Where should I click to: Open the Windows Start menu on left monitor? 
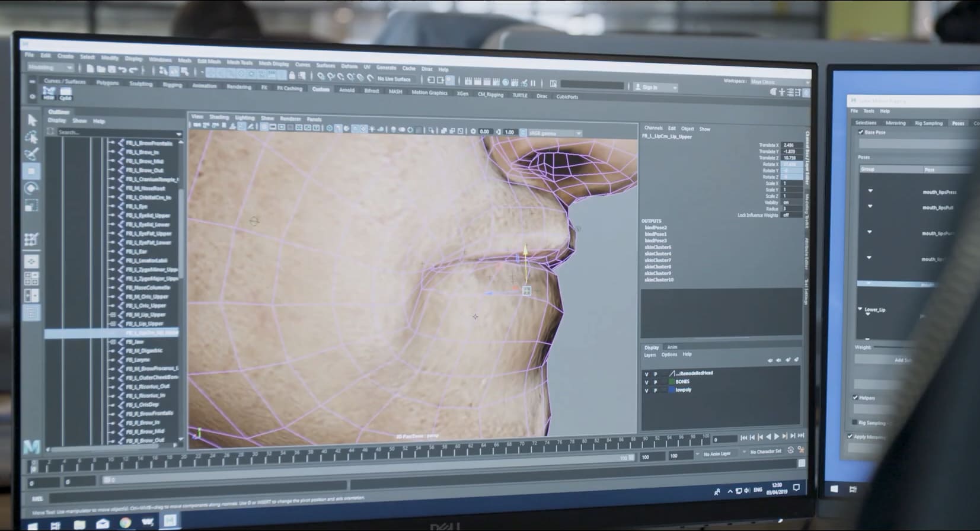pyautogui.click(x=33, y=525)
